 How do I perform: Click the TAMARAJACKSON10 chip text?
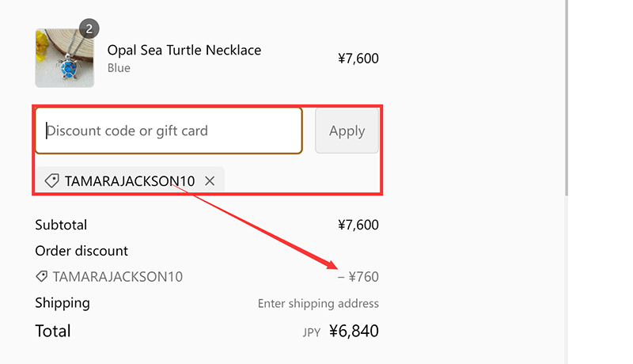pos(129,181)
